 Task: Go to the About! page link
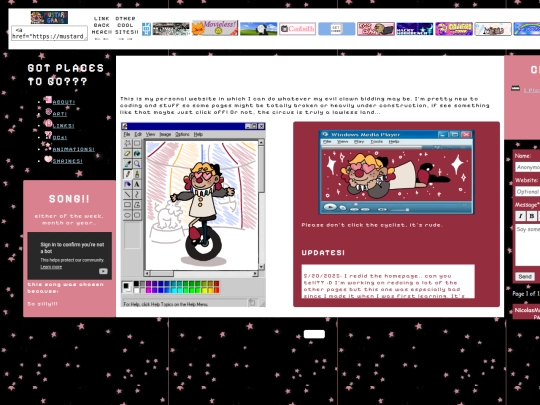(x=64, y=102)
